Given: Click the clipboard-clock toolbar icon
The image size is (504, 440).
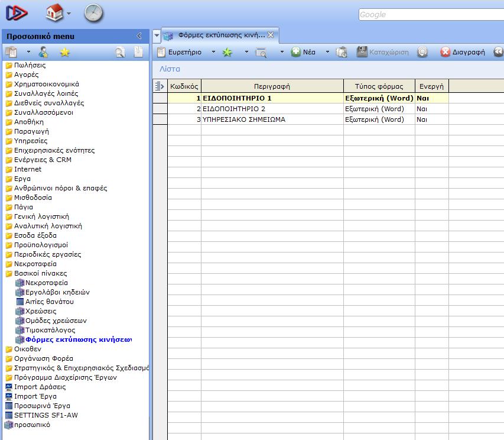Looking at the screenshot, I should click(342, 52).
